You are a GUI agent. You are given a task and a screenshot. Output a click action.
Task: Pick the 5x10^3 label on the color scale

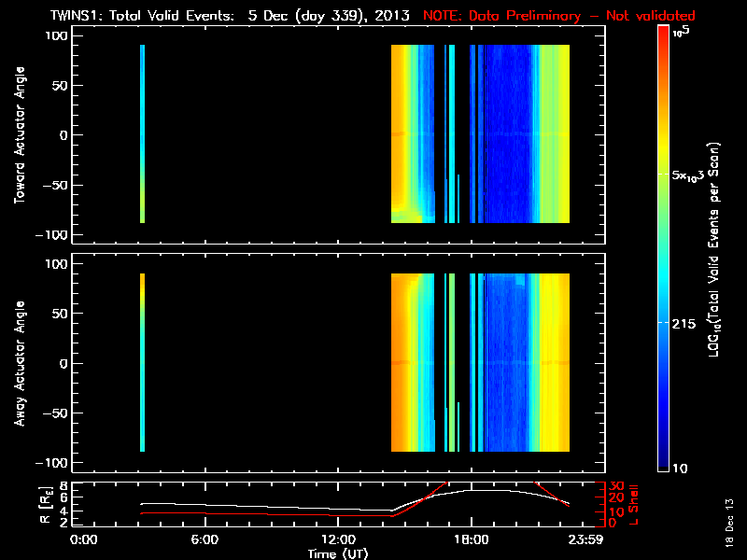tap(694, 175)
